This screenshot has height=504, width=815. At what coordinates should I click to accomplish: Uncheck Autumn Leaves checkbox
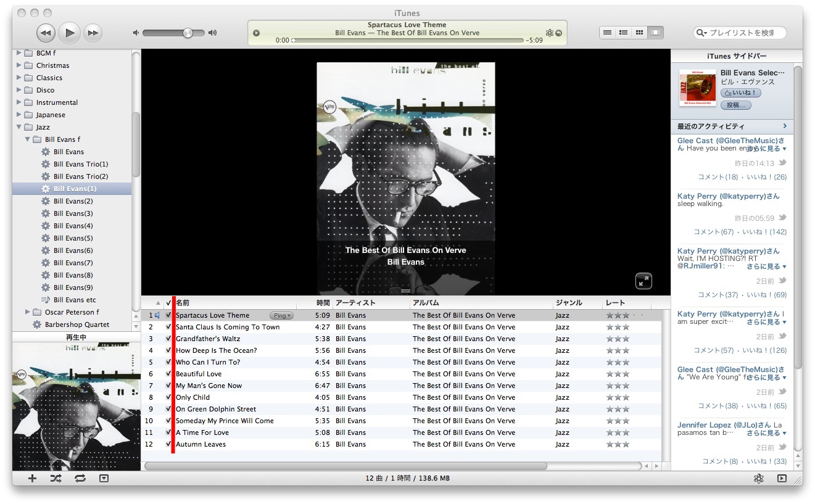click(x=168, y=444)
